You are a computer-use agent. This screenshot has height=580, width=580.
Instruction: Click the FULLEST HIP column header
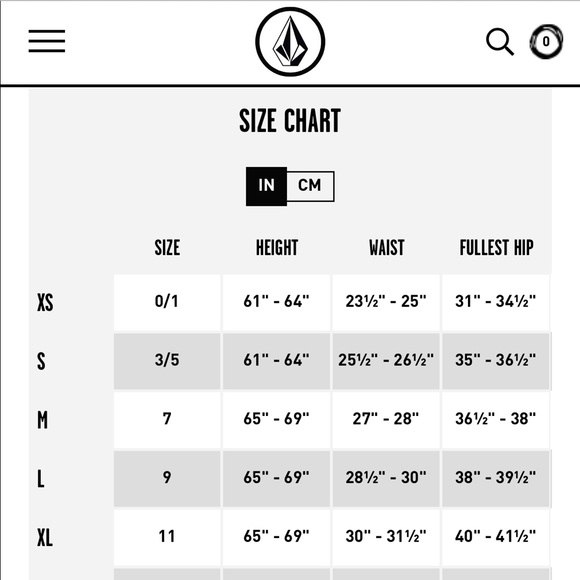click(496, 247)
